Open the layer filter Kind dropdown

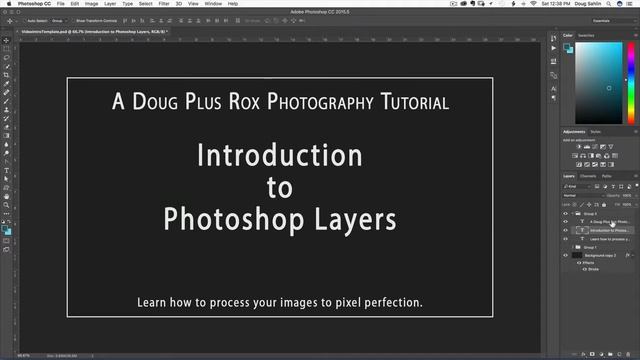(577, 187)
